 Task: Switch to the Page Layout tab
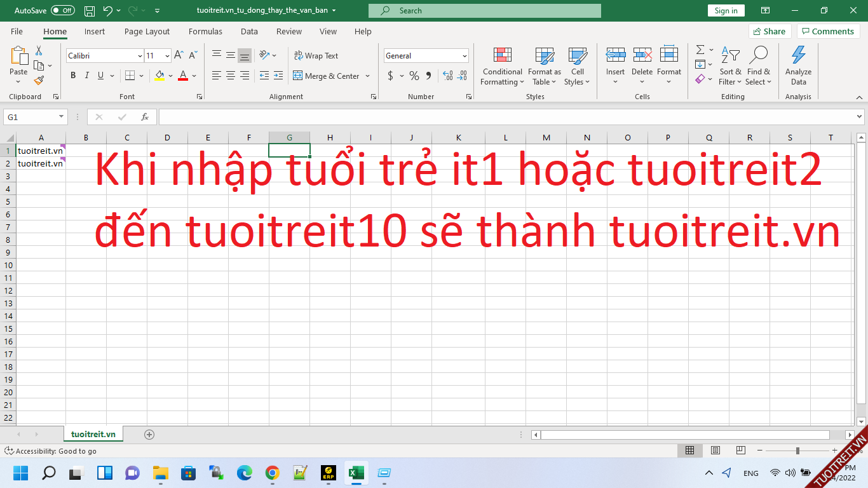pyautogui.click(x=147, y=31)
